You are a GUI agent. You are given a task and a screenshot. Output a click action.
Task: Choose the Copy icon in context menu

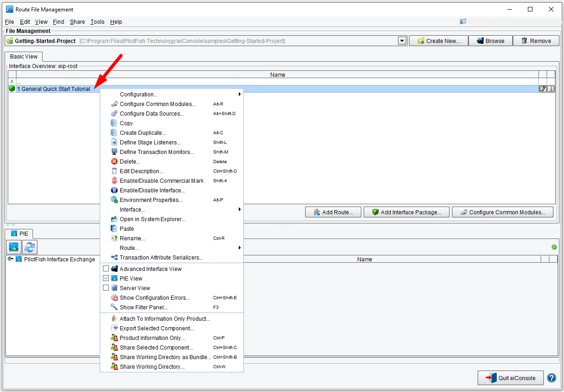coord(114,123)
